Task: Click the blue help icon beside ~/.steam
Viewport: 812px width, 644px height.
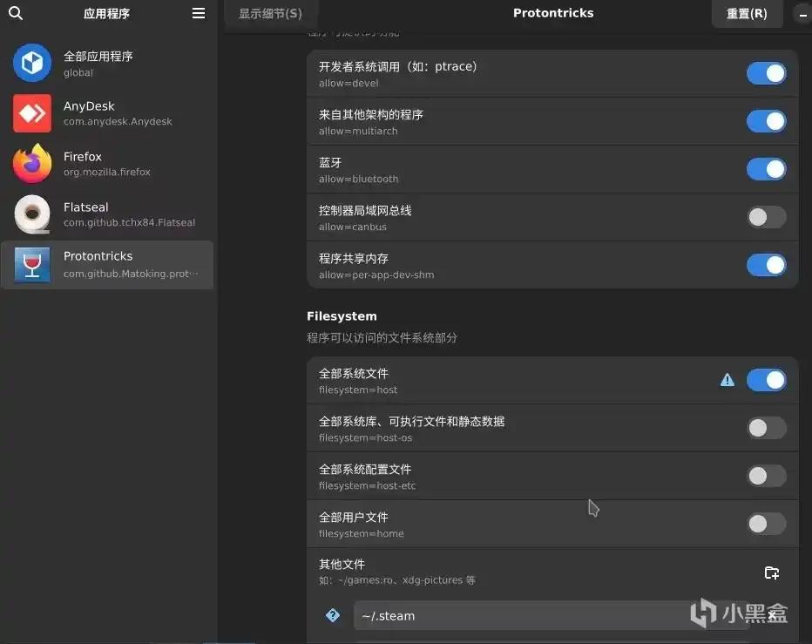Action: [x=333, y=615]
